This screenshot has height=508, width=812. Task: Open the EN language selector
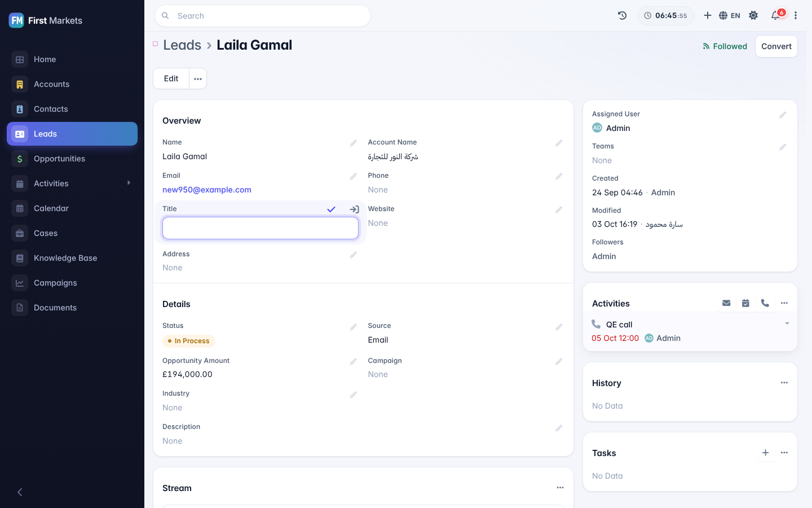click(x=729, y=16)
